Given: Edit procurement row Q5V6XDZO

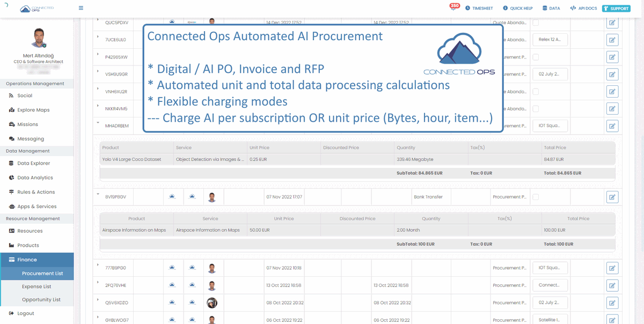Looking at the screenshot, I should click(x=612, y=303).
